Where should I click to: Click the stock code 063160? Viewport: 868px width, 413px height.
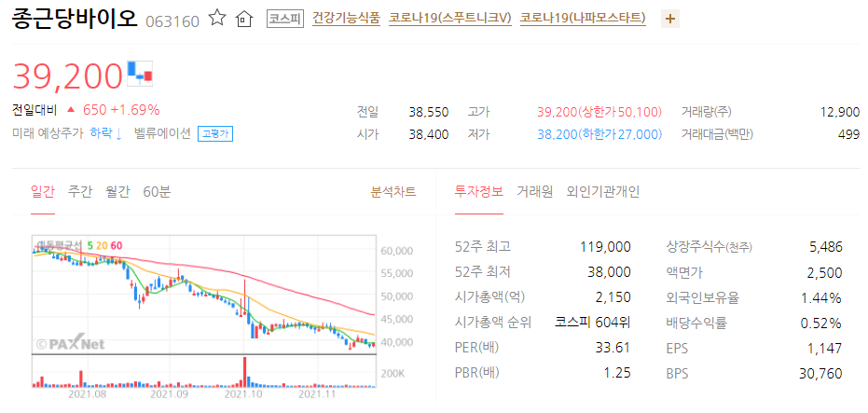(x=172, y=22)
